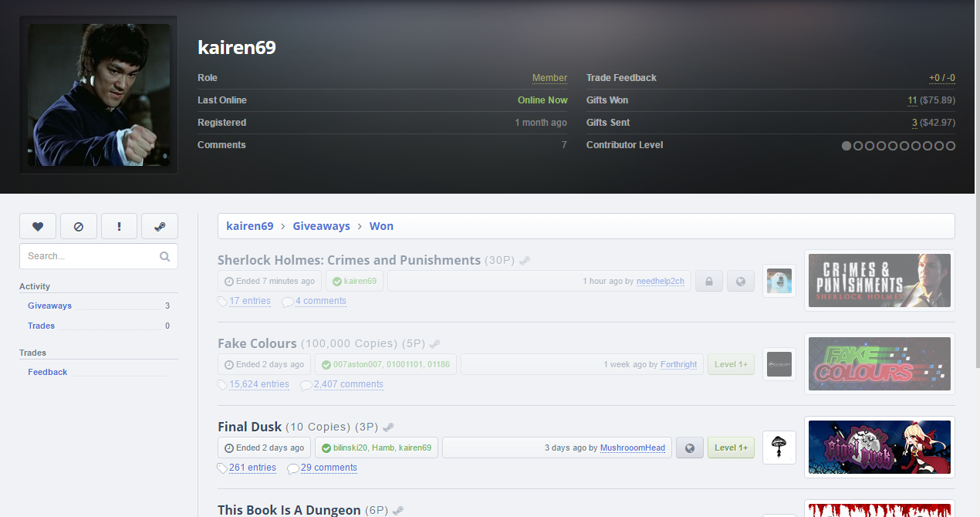
Task: View the 17 entries link
Action: point(250,301)
